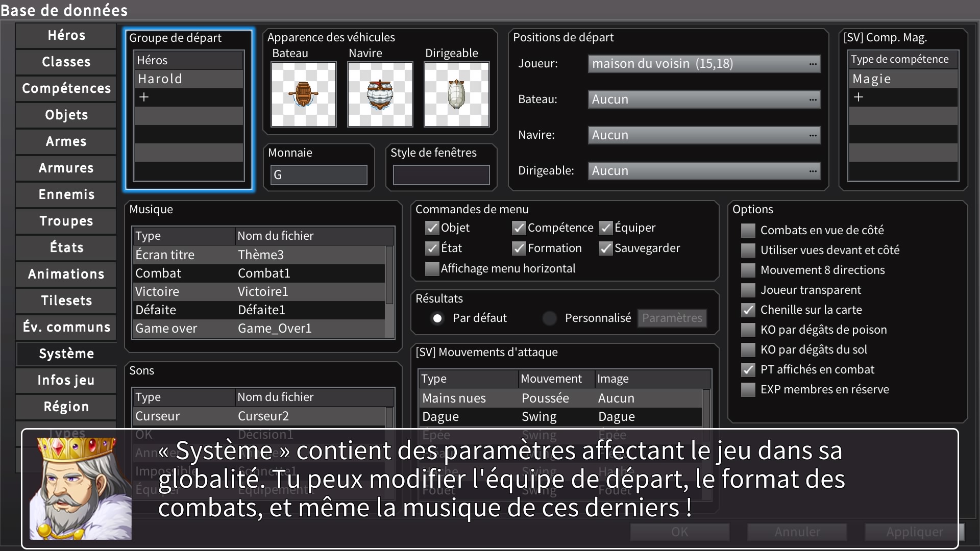
Task: Toggle the Équiper menu command checkbox
Action: (606, 228)
